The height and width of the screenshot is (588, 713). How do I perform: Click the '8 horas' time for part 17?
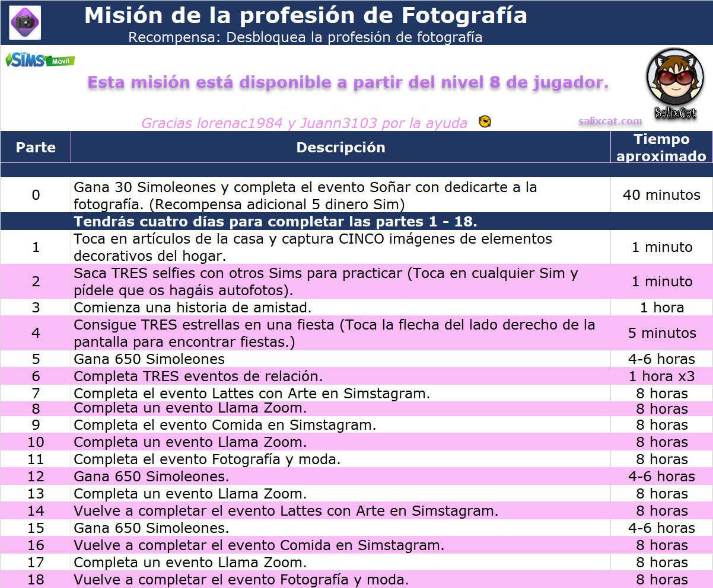(661, 563)
